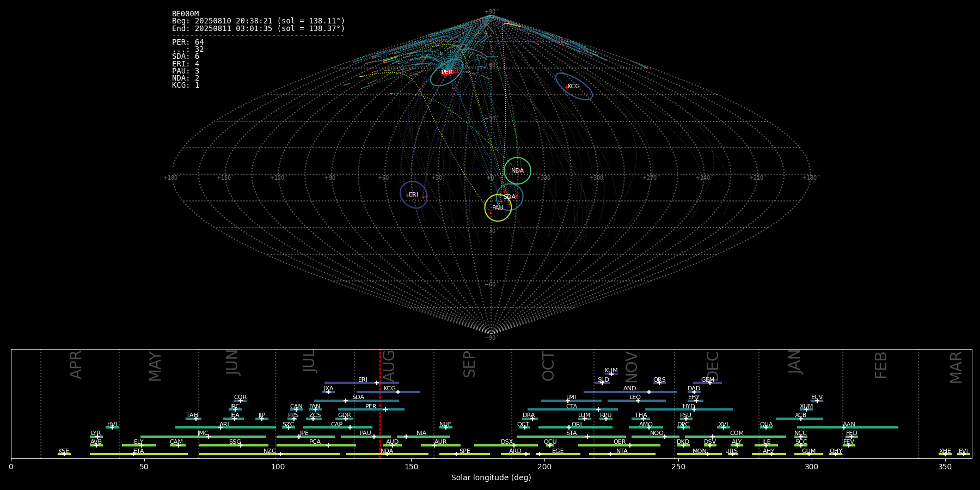
Task: Select the KSE shower bar in timeline
Action: click(64, 454)
